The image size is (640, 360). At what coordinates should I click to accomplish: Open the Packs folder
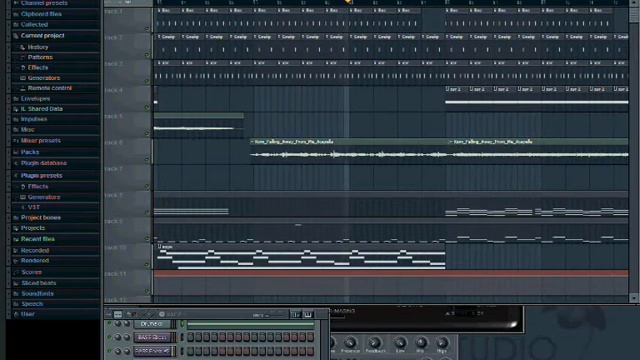pos(30,152)
